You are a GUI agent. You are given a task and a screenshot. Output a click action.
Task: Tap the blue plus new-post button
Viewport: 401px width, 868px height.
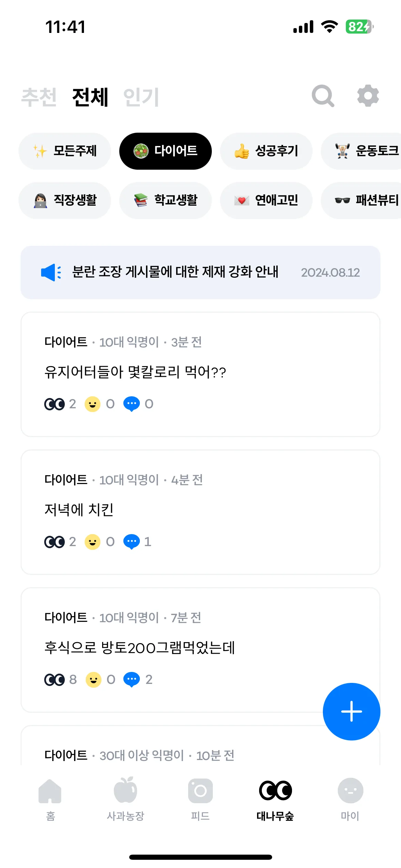coord(351,711)
